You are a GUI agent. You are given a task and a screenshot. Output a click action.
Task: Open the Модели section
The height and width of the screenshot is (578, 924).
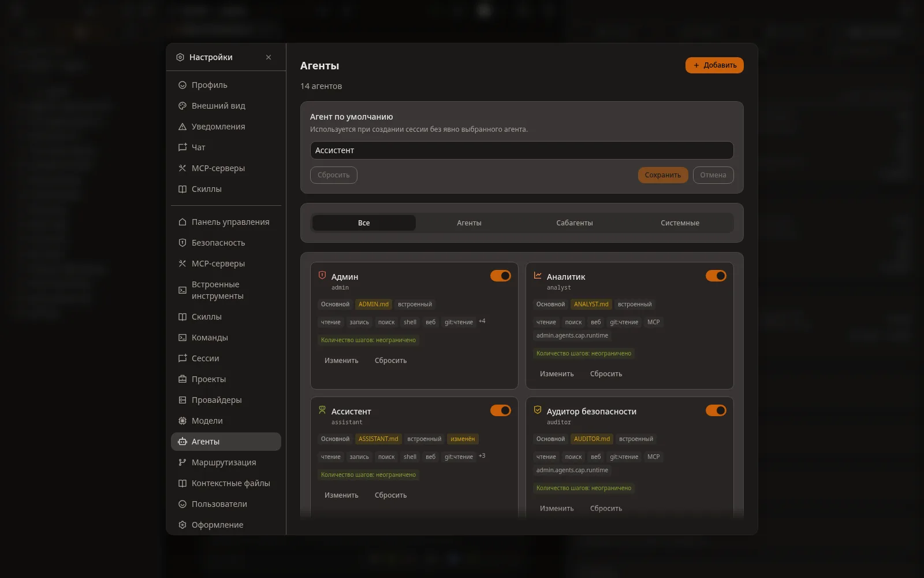[x=226, y=421]
